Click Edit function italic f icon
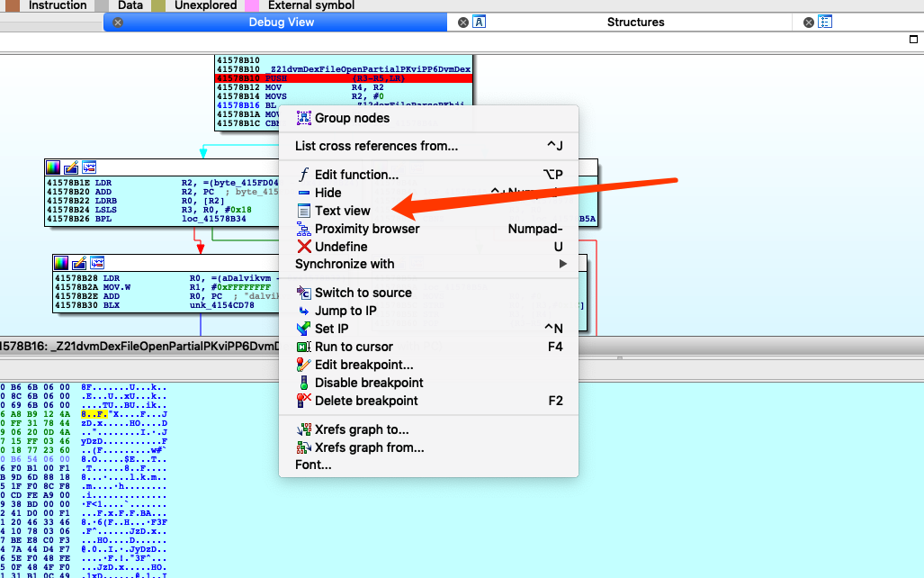 tap(303, 175)
